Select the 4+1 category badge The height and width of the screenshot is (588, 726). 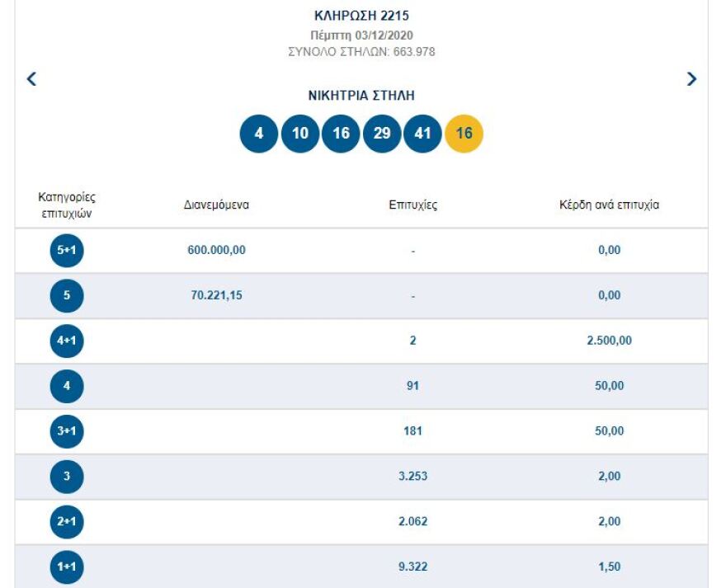[67, 341]
